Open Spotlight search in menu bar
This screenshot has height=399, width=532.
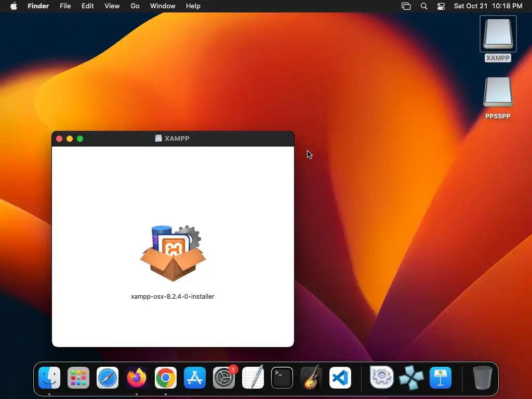coord(424,6)
